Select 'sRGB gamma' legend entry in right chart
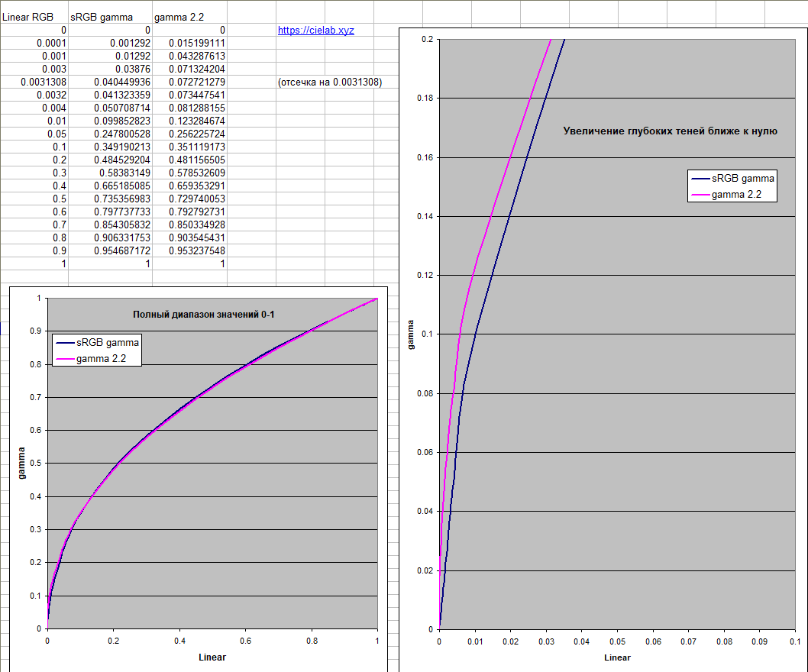Image resolution: width=808 pixels, height=672 pixels. tap(742, 179)
